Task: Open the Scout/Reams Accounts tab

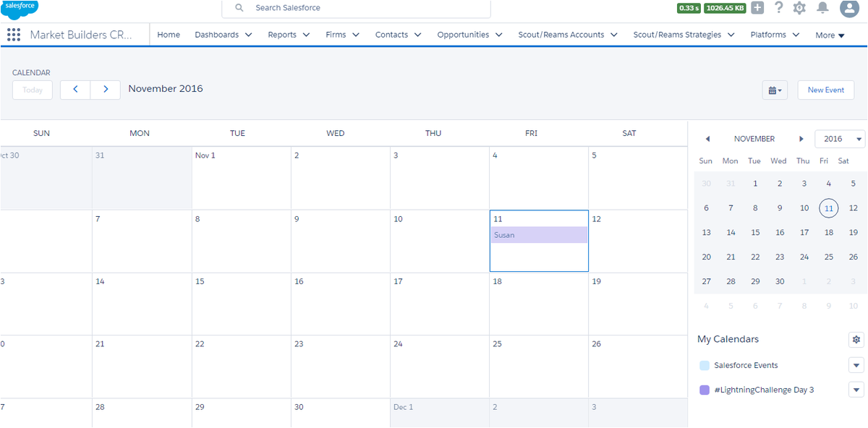Action: tap(561, 35)
